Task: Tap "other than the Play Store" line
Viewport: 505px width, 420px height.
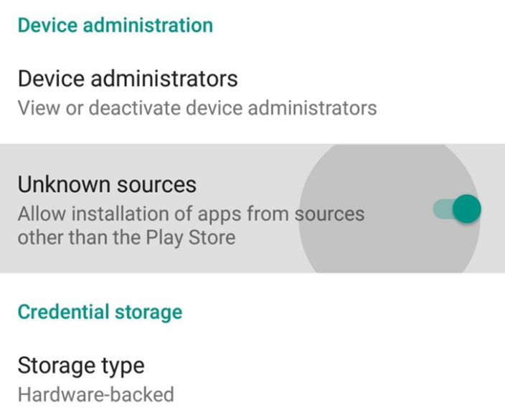Action: click(126, 237)
